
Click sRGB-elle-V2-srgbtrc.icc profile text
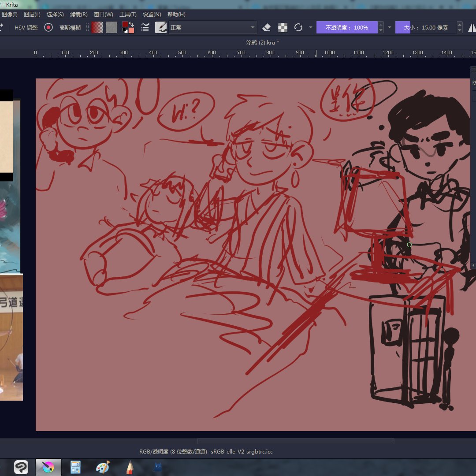tap(242, 451)
